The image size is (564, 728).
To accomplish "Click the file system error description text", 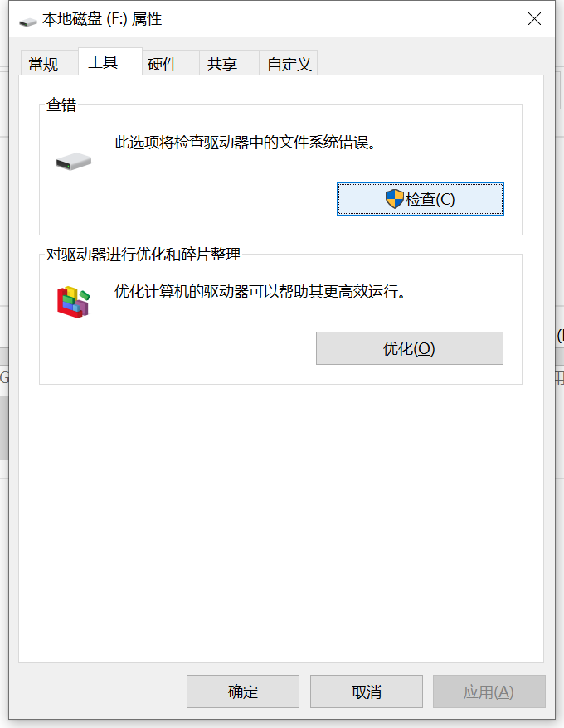I will pyautogui.click(x=245, y=142).
